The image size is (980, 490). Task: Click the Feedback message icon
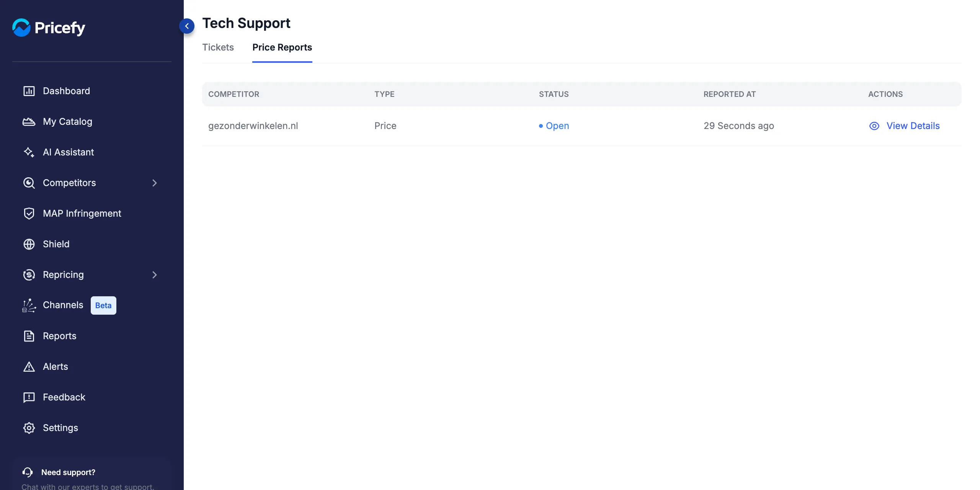[29, 397]
